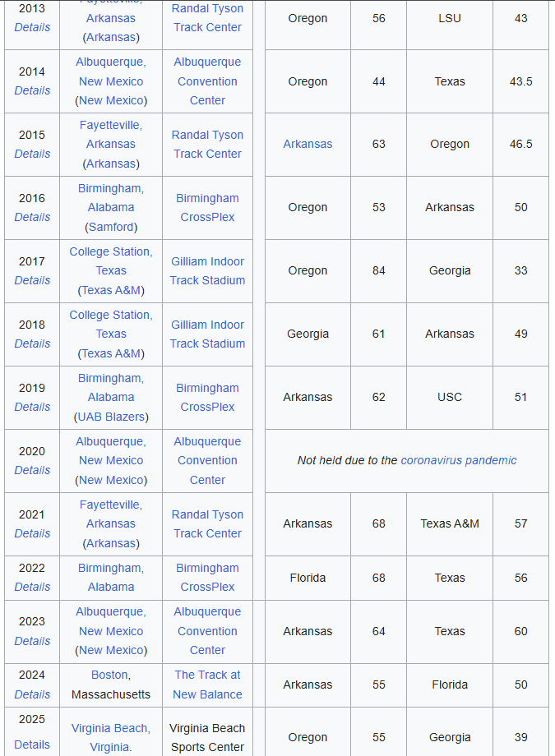Open Details for the 2020 championship
Viewport: 555px width, 756px height.
click(x=32, y=470)
